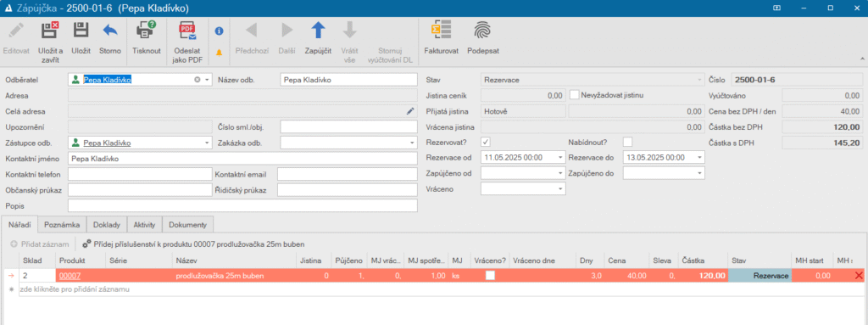
Task: Click the blue info circle icon
Action: click(219, 31)
